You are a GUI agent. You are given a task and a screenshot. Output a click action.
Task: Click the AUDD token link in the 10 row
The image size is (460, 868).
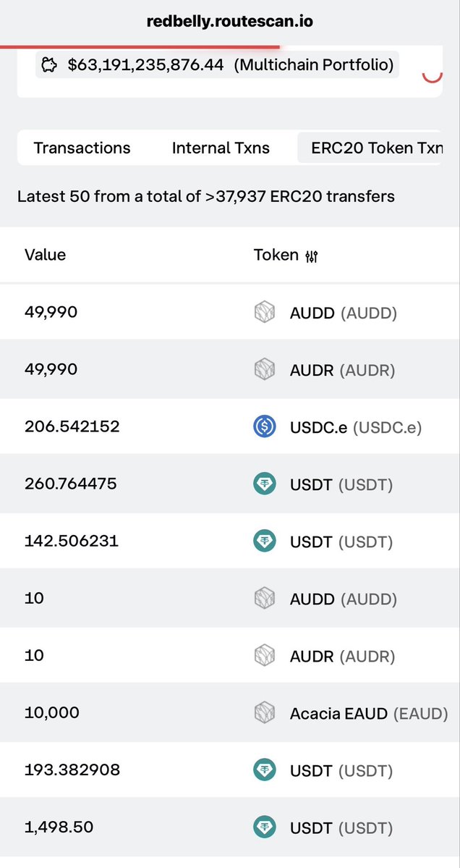pyautogui.click(x=344, y=599)
